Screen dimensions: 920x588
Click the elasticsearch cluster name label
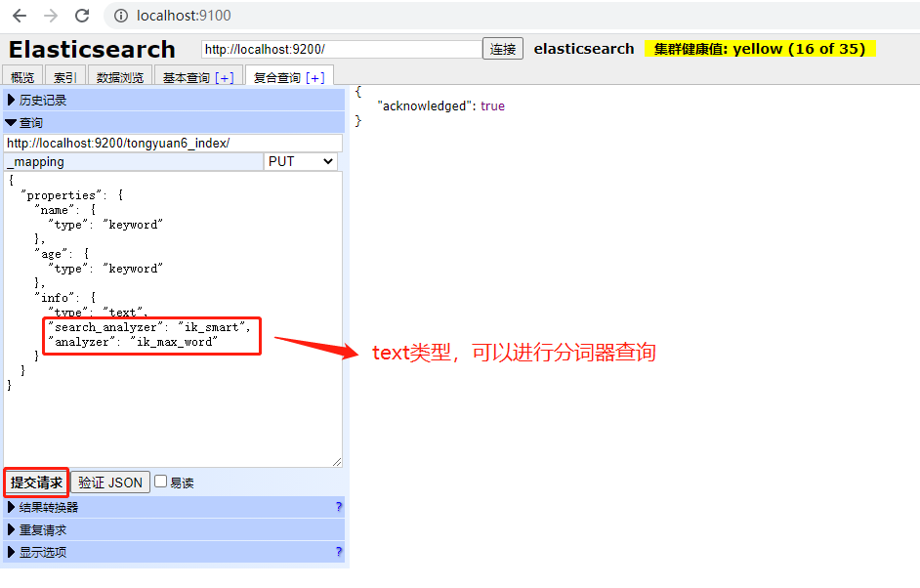584,49
